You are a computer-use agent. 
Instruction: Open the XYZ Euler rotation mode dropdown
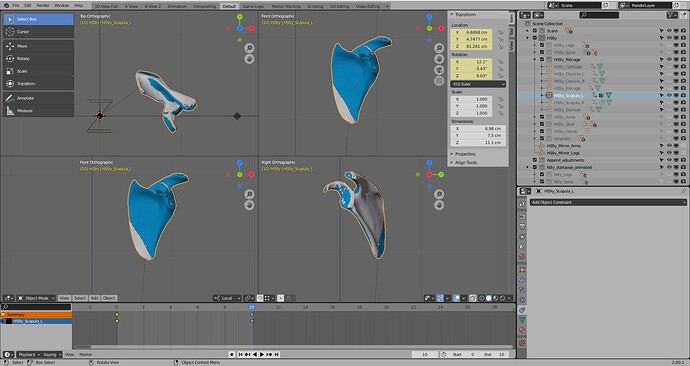tap(478, 84)
